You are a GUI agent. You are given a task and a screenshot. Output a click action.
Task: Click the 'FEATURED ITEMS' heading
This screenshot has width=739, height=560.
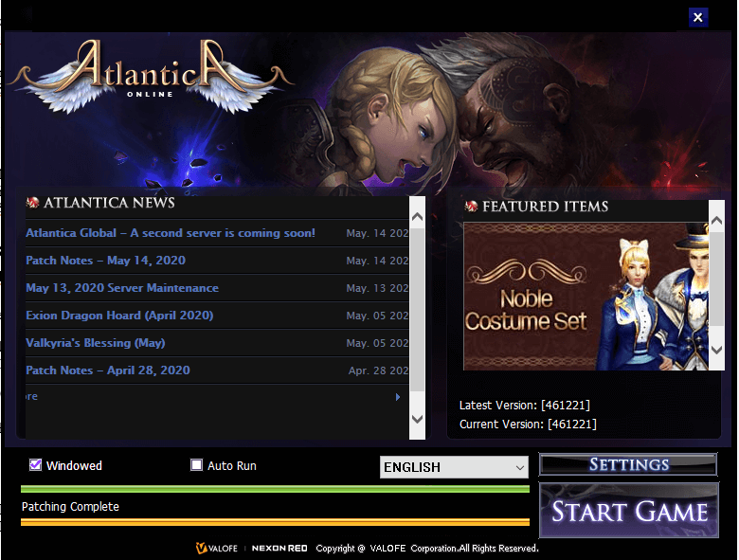coord(546,207)
